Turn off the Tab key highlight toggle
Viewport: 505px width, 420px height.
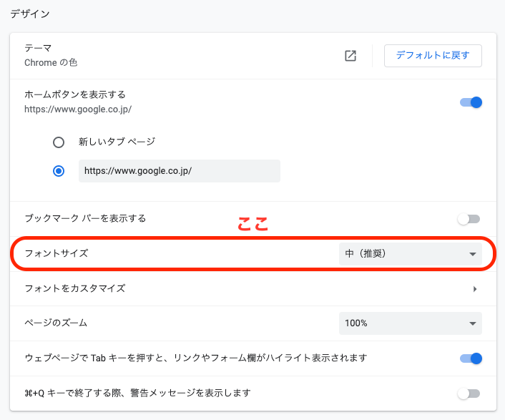[471, 358]
